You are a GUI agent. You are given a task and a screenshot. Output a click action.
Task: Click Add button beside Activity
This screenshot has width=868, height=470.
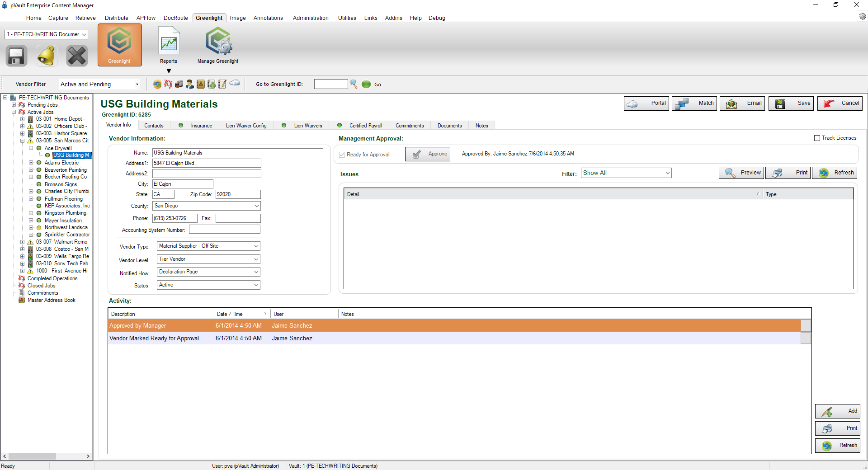[838, 411]
